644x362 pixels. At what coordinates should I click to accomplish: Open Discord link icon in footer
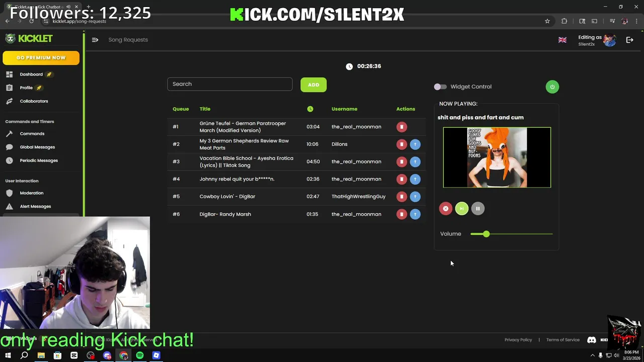coord(592,340)
